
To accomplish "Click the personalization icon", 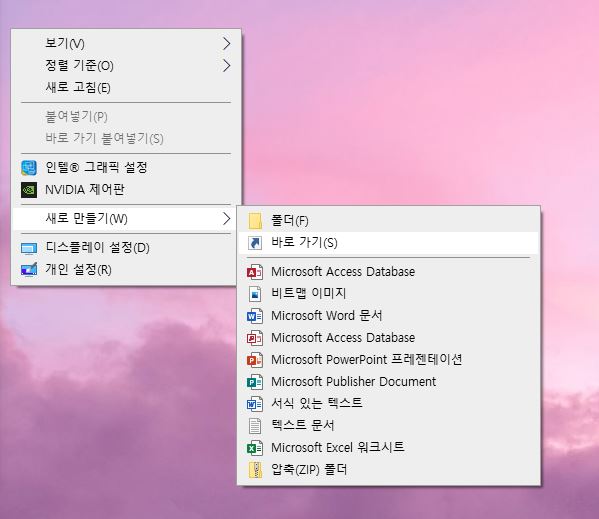I will 29,270.
